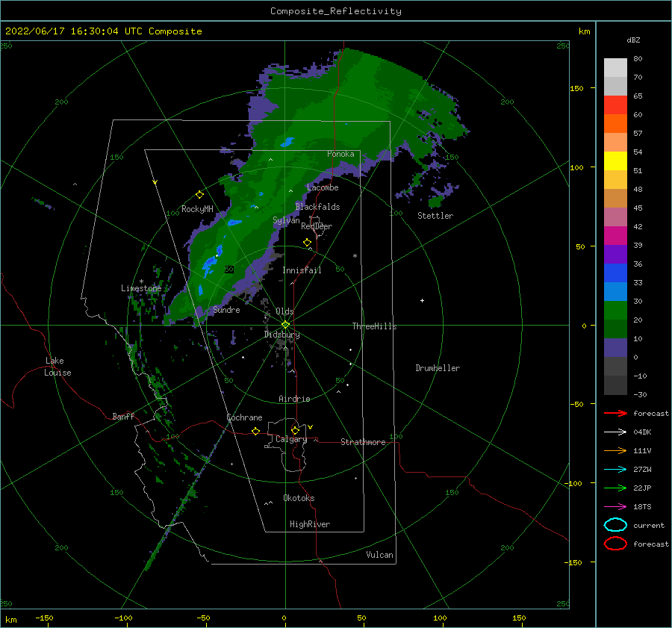Screen dimensions: 672x628
Task: Click the yellow diamond marker below RedDeer
Action: 308,243
